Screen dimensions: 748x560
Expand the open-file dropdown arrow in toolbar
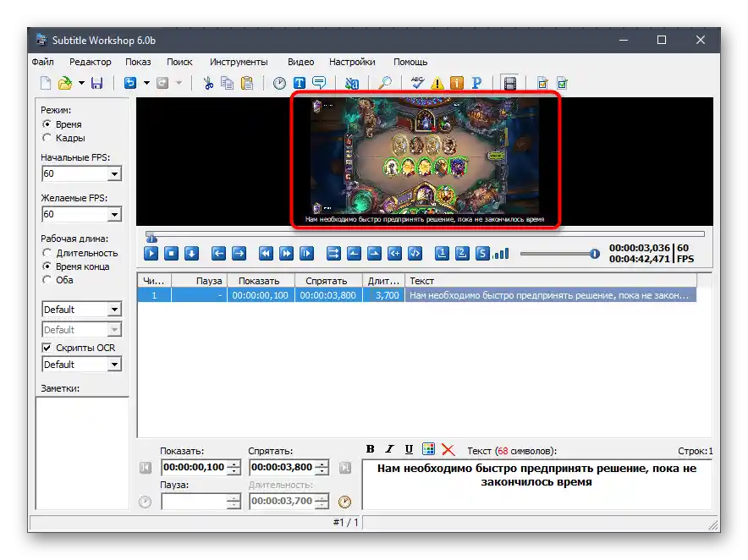click(81, 83)
